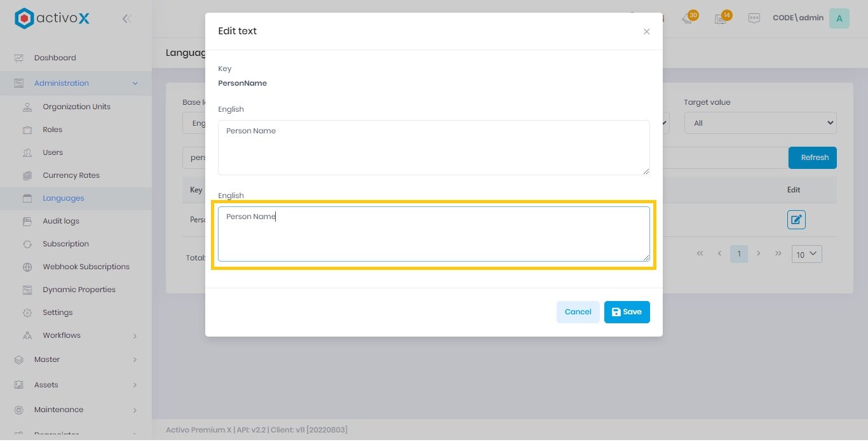This screenshot has height=442, width=868.
Task: Open the chat messages icon in header
Action: pos(754,18)
